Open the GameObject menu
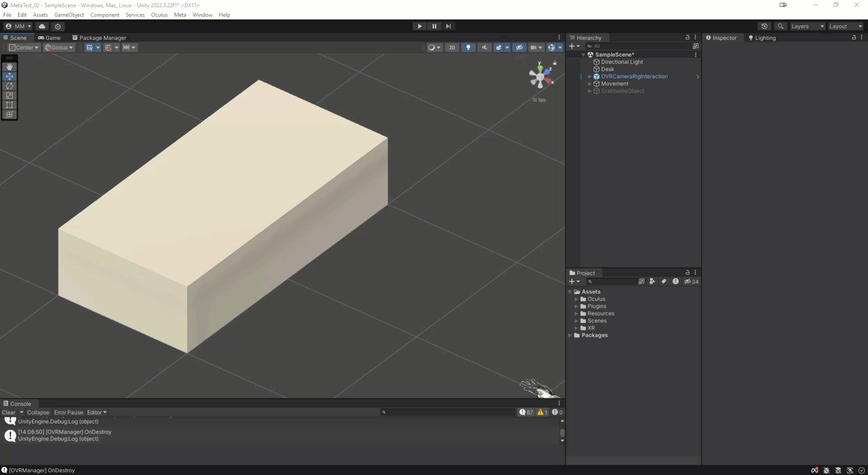Screen dimensions: 868x475 (x=69, y=15)
